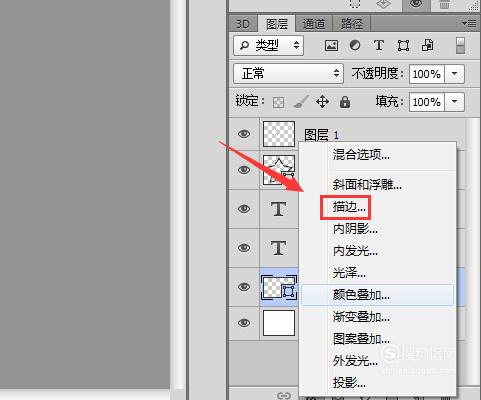Click the 图层 1 layer name
The image size is (481, 400).
point(321,135)
